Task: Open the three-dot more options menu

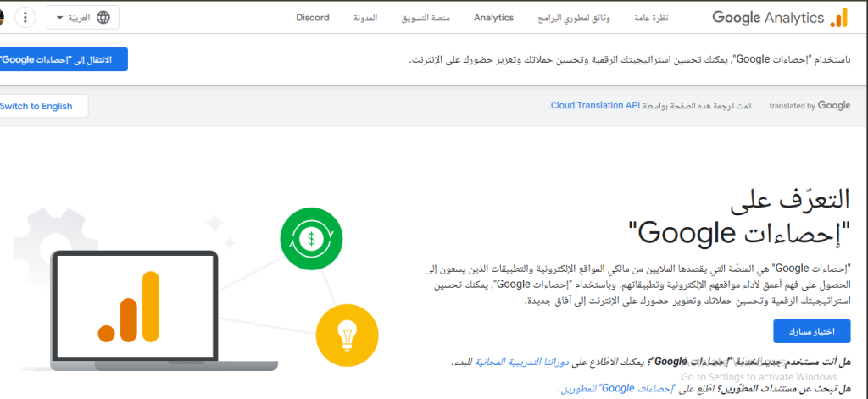Action: pos(25,18)
